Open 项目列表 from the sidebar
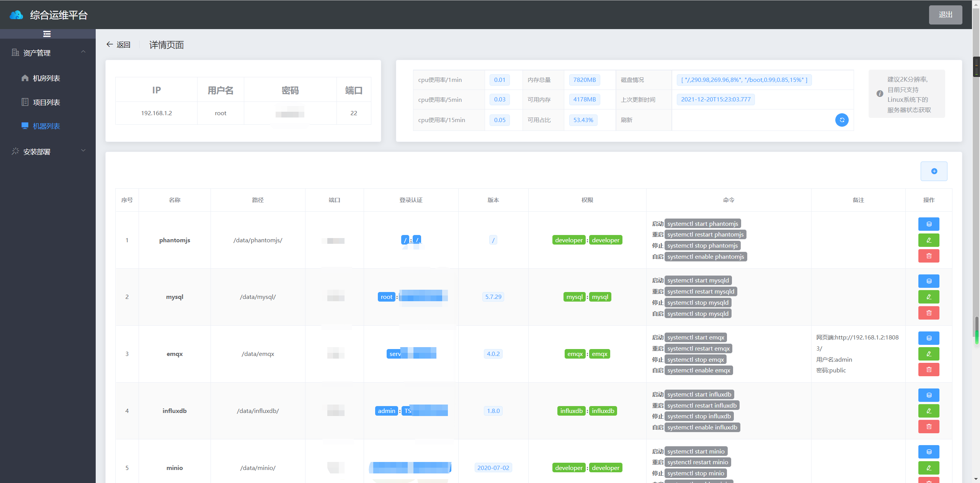Image resolution: width=980 pixels, height=483 pixels. click(46, 102)
